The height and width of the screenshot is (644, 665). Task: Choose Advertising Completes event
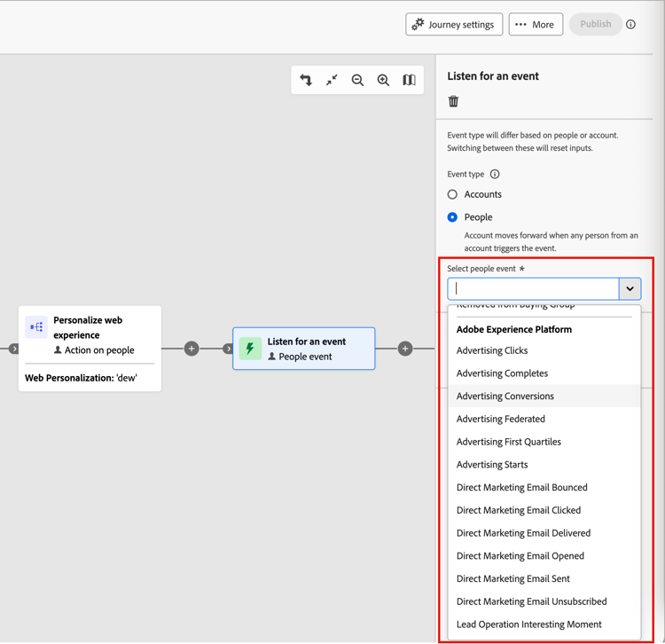544,373
